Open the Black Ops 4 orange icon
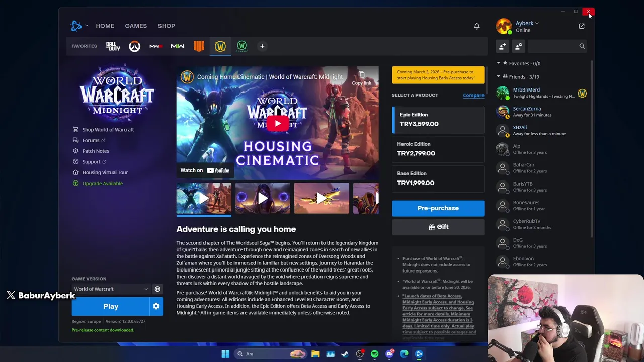 click(199, 46)
